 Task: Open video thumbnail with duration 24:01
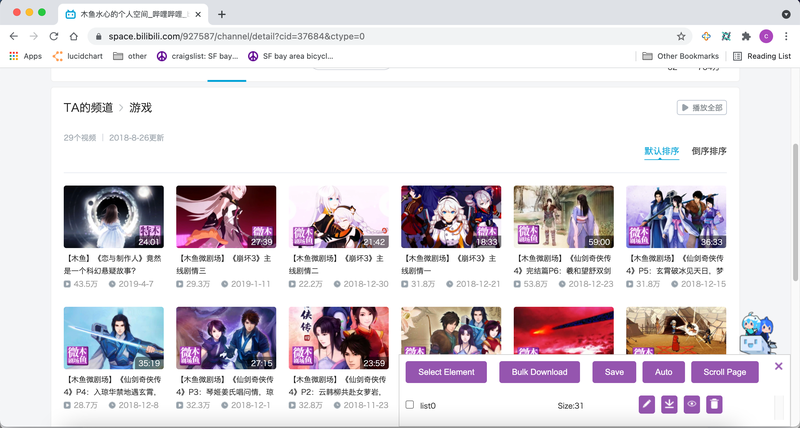114,217
